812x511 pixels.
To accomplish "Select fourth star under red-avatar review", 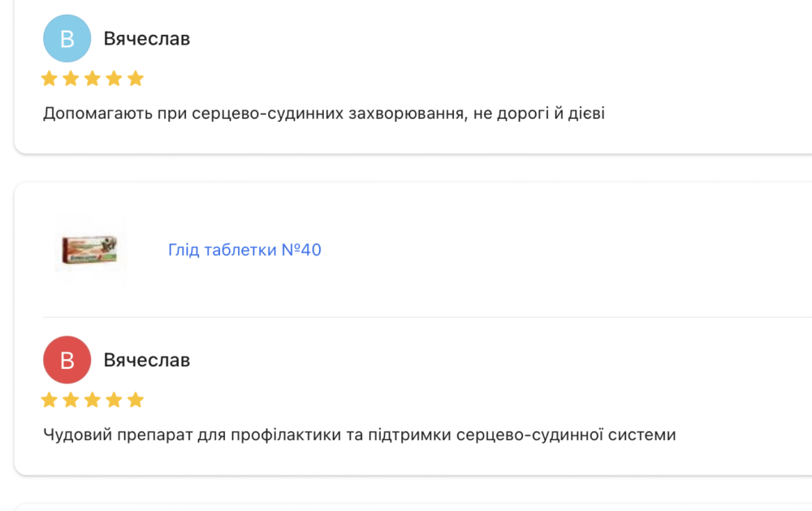I will pyautogui.click(x=114, y=400).
